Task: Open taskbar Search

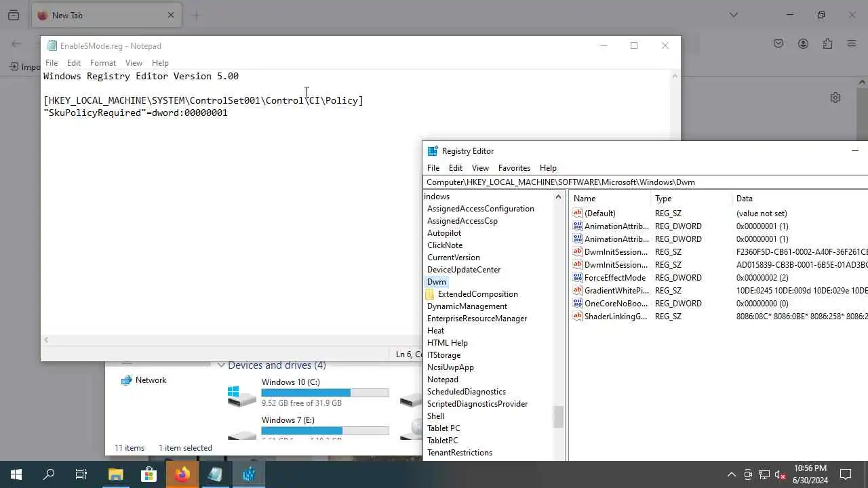Action: (x=49, y=474)
